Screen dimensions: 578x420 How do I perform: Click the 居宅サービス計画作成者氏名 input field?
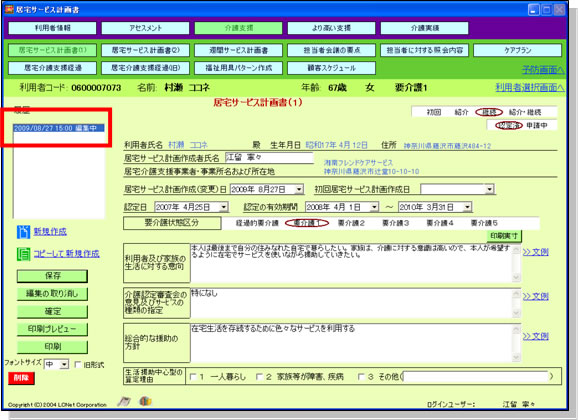[x=269, y=158]
